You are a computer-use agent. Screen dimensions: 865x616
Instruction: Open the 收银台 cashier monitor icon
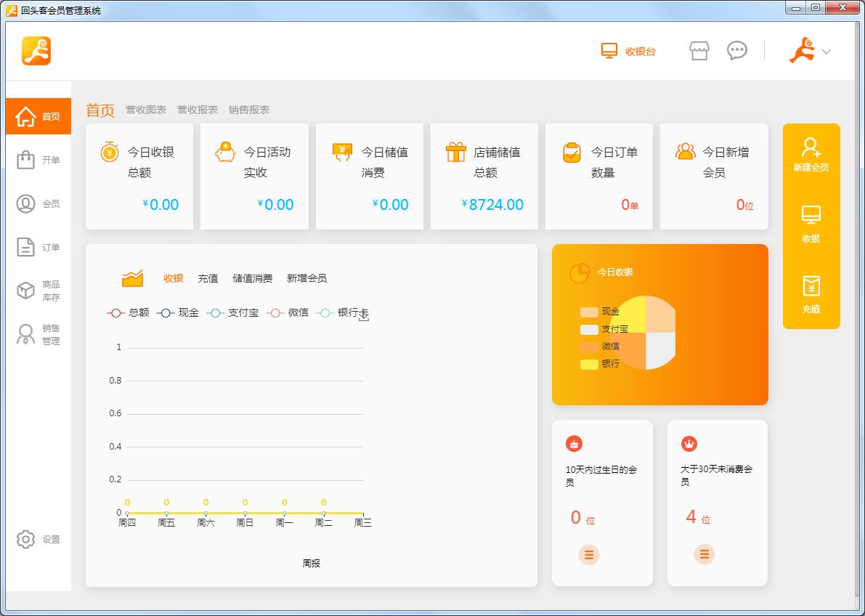pyautogui.click(x=609, y=52)
